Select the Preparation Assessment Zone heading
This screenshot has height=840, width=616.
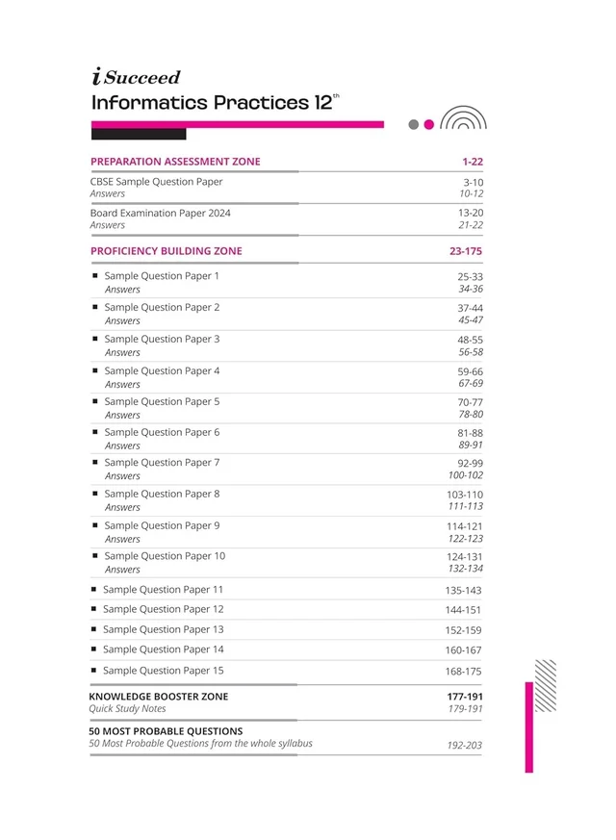(x=175, y=162)
